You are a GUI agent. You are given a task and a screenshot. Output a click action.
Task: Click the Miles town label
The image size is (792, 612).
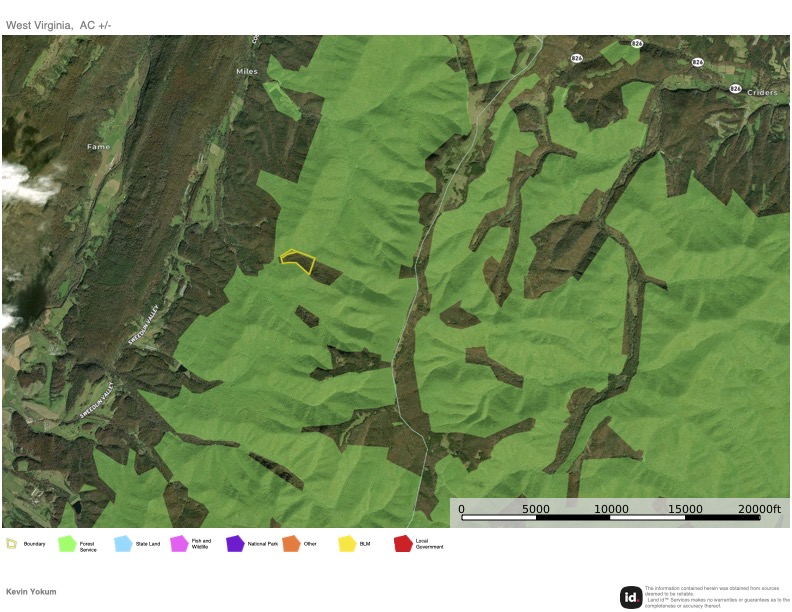point(247,72)
